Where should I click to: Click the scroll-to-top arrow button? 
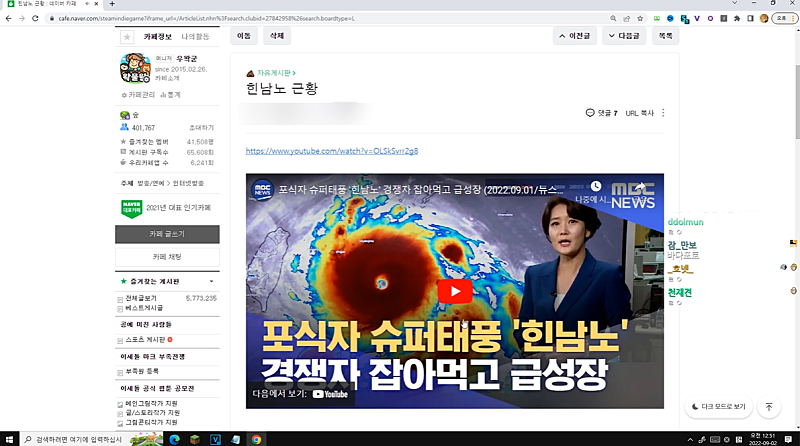tap(769, 407)
